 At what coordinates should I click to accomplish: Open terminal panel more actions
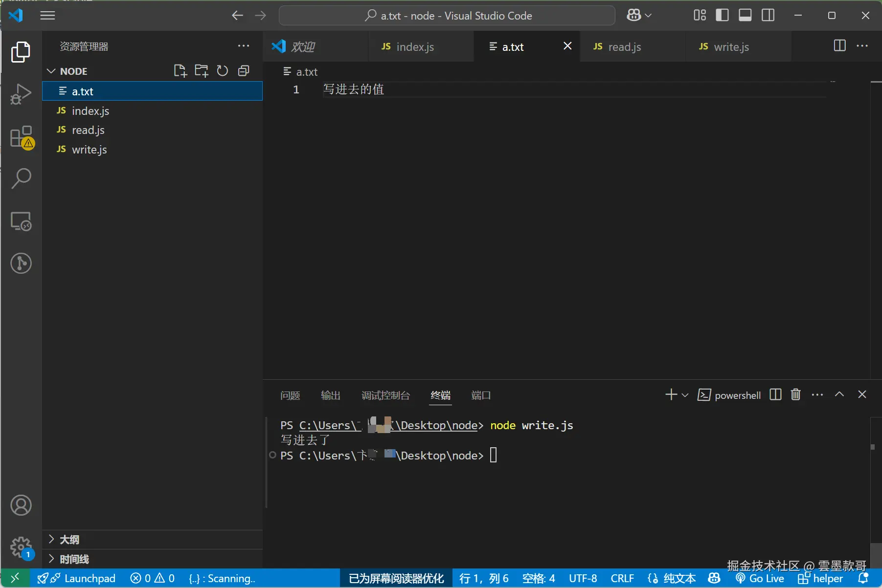(817, 394)
